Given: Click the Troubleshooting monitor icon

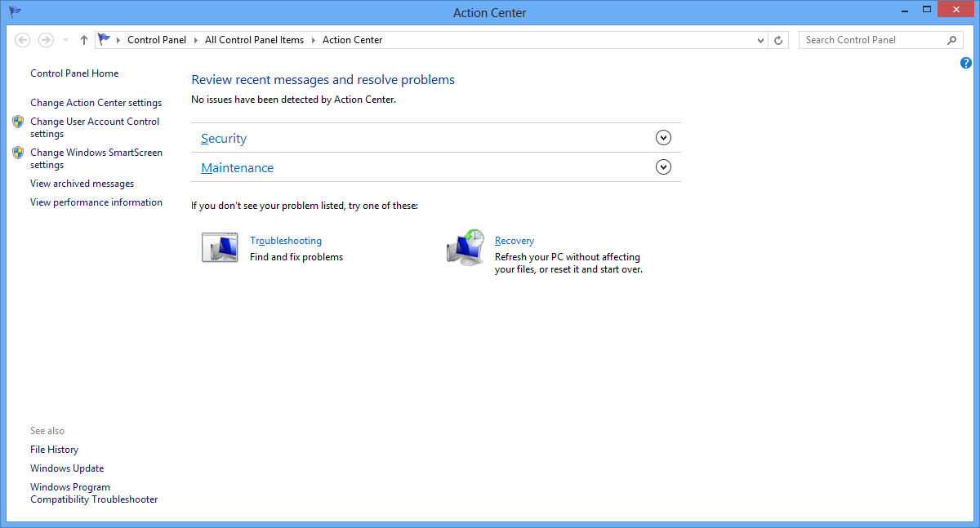Looking at the screenshot, I should (220, 248).
